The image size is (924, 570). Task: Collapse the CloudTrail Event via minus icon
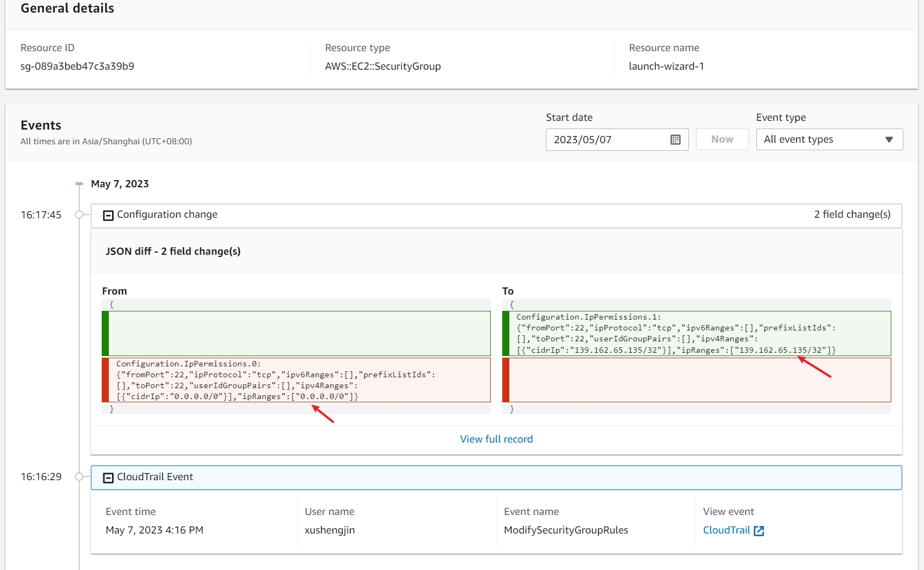tap(108, 477)
